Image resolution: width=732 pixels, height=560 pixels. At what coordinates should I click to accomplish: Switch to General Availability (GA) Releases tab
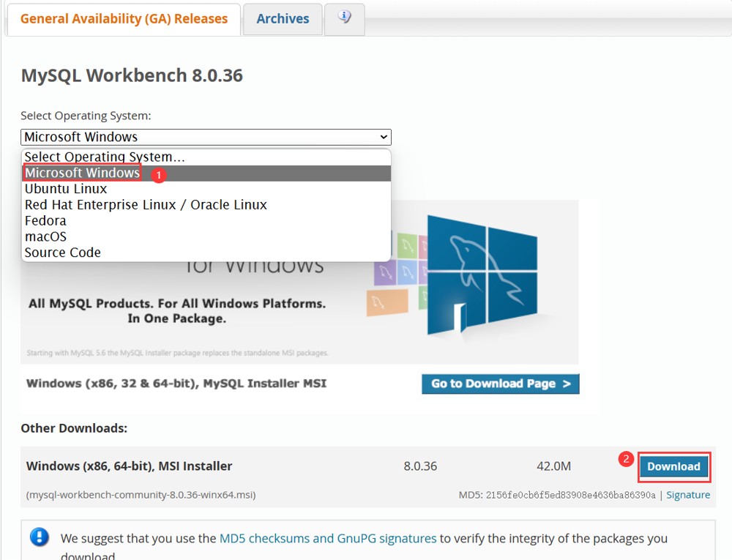pyautogui.click(x=124, y=19)
